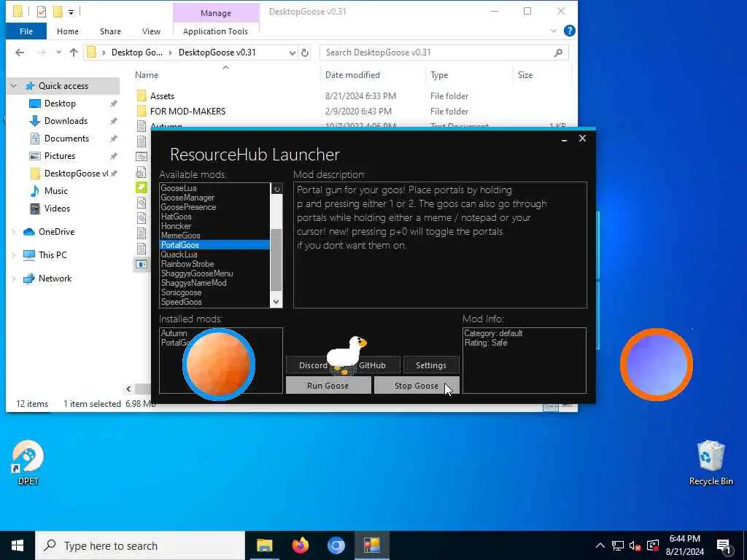The image size is (747, 560).
Task: Click Available mods scrollbar thumb
Action: coord(276,260)
